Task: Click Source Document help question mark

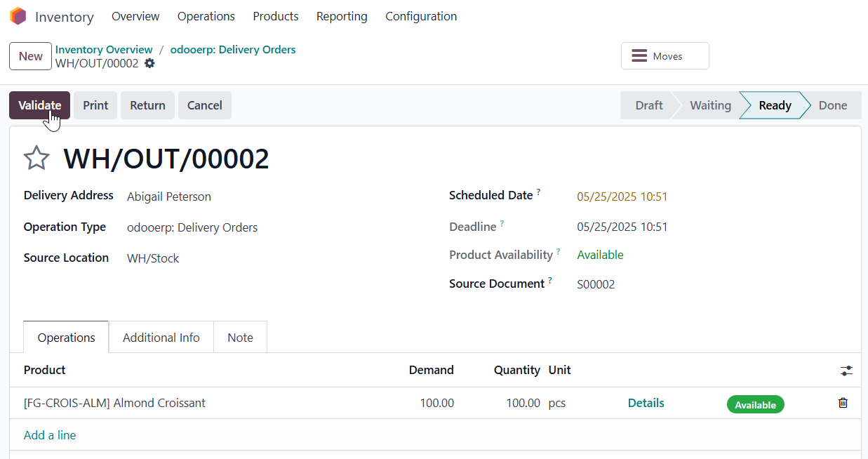Action: pyautogui.click(x=550, y=280)
